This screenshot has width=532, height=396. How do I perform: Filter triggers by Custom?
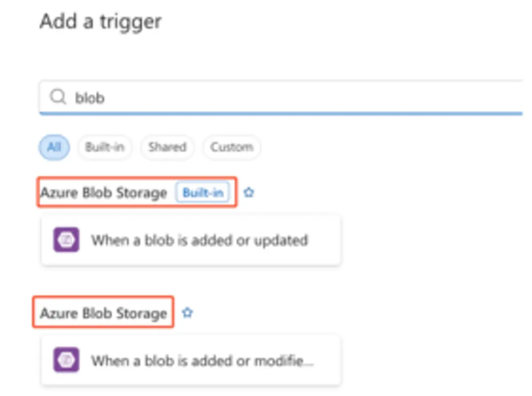(x=231, y=147)
